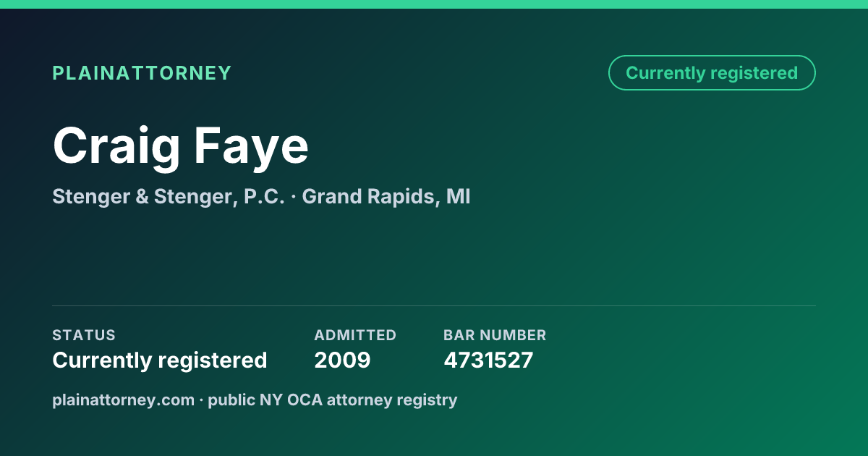Screen dimensions: 868x456
Task: Select the admission year 2009
Action: click(x=342, y=360)
